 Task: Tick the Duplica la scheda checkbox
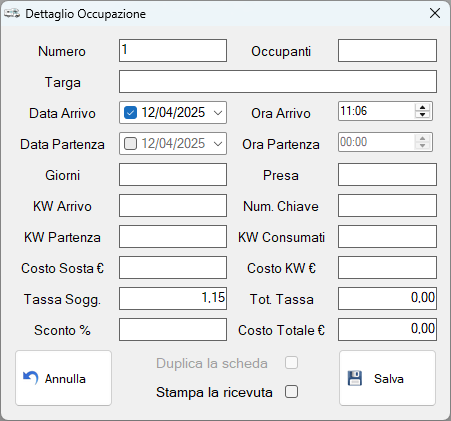click(x=291, y=363)
